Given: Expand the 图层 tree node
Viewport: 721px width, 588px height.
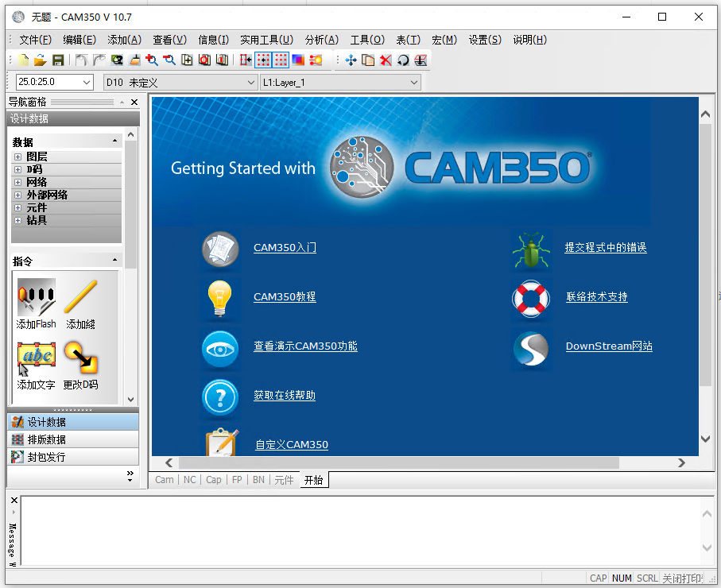Looking at the screenshot, I should pyautogui.click(x=17, y=156).
